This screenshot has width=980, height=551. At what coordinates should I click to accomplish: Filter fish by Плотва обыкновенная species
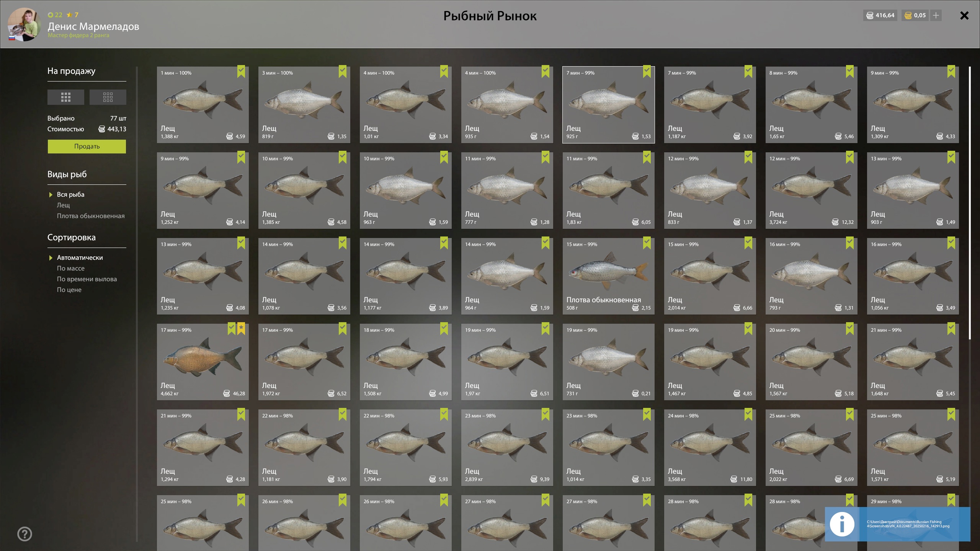91,216
